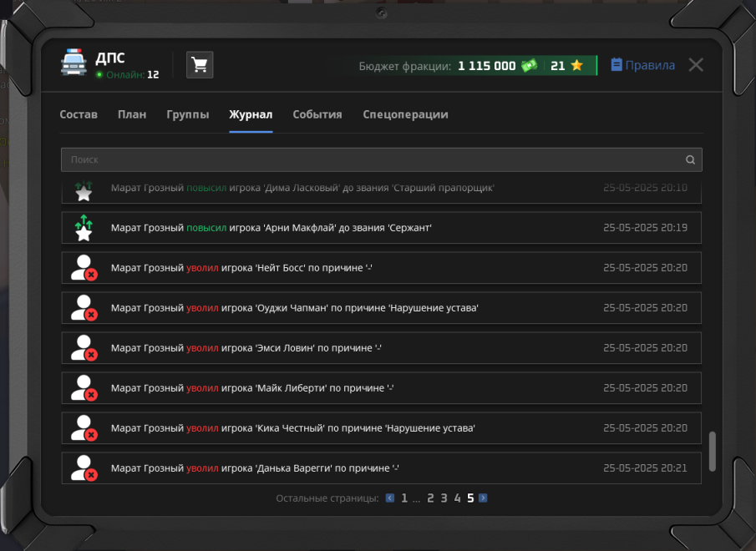Click promotion icon for Арни Макфлай entry

point(84,228)
